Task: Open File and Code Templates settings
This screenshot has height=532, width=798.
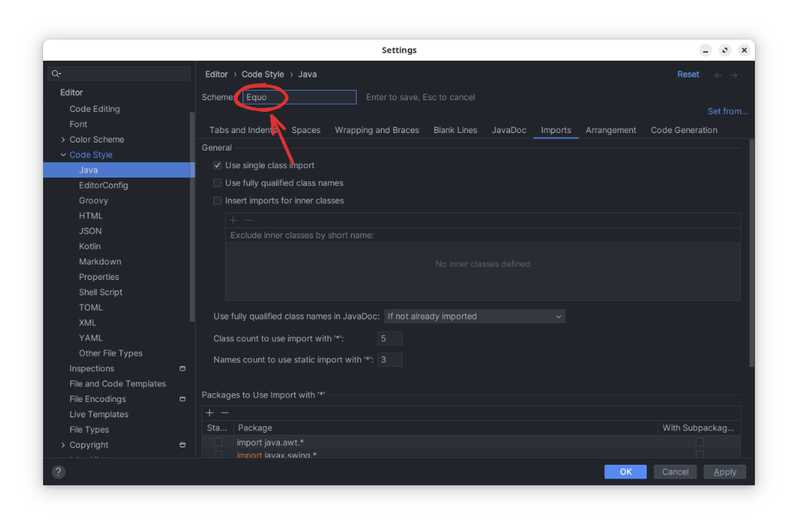Action: click(118, 384)
